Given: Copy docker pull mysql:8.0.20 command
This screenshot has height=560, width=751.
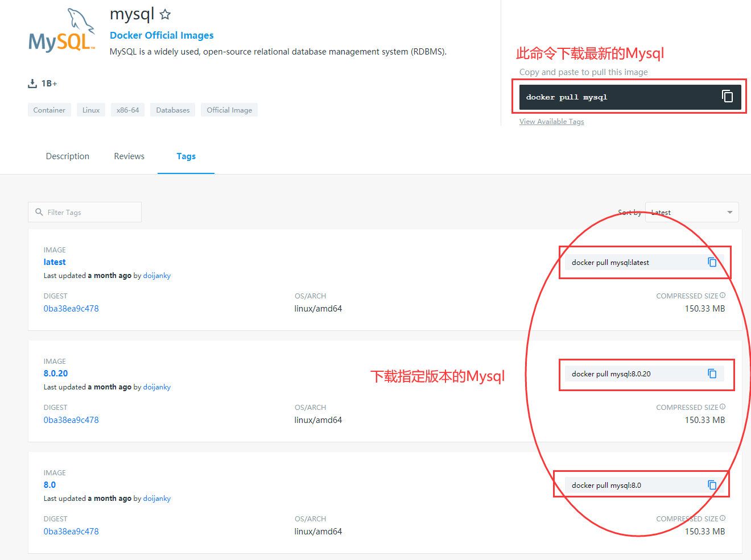Looking at the screenshot, I should (x=712, y=374).
